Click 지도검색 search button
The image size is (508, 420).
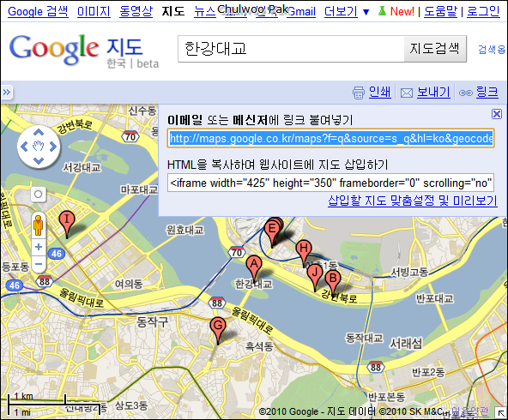pyautogui.click(x=435, y=49)
